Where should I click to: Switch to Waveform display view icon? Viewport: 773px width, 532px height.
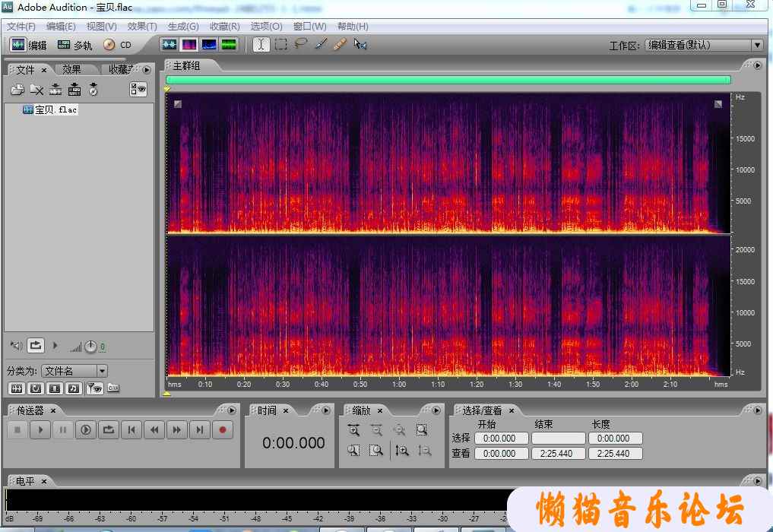169,45
